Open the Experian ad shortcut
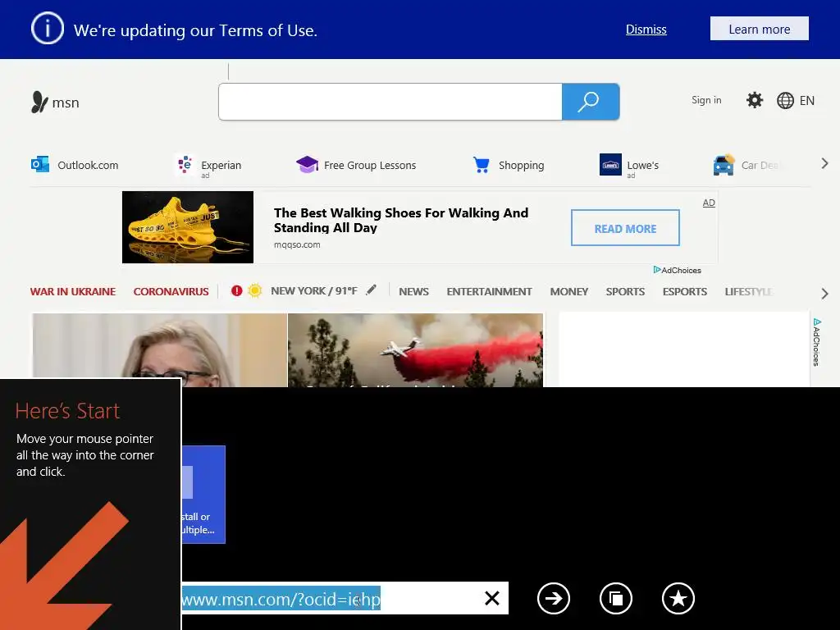 click(209, 166)
